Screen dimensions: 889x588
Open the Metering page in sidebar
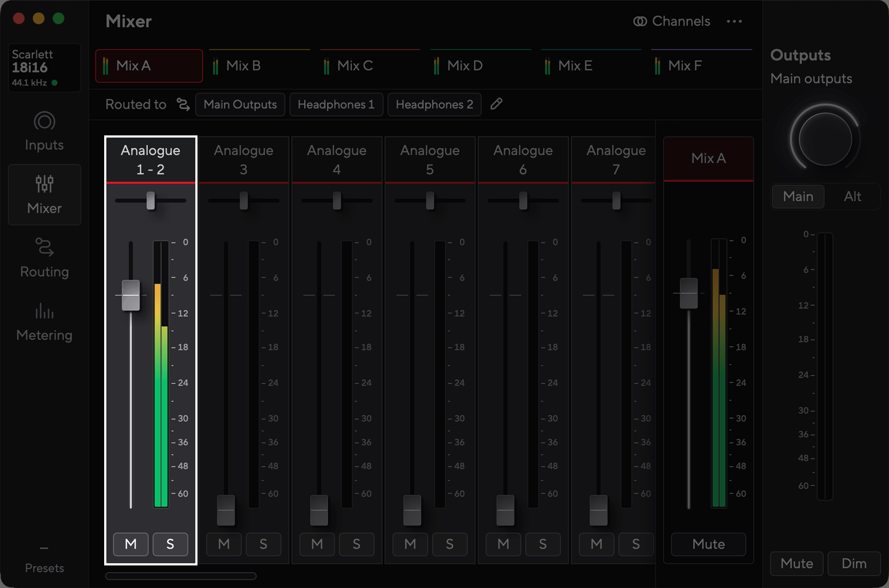point(44,322)
